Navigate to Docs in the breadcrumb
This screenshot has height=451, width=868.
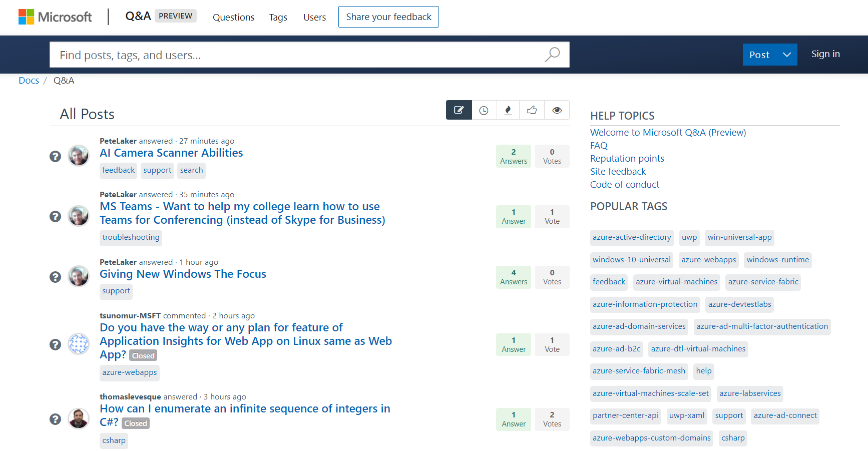(x=29, y=81)
